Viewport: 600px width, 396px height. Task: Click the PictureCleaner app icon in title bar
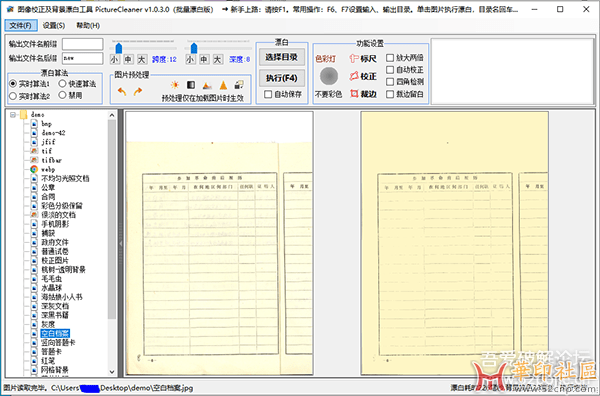[x=10, y=9]
